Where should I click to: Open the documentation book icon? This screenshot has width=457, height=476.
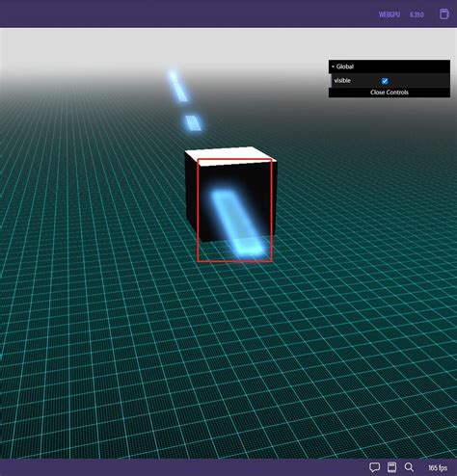(391, 467)
